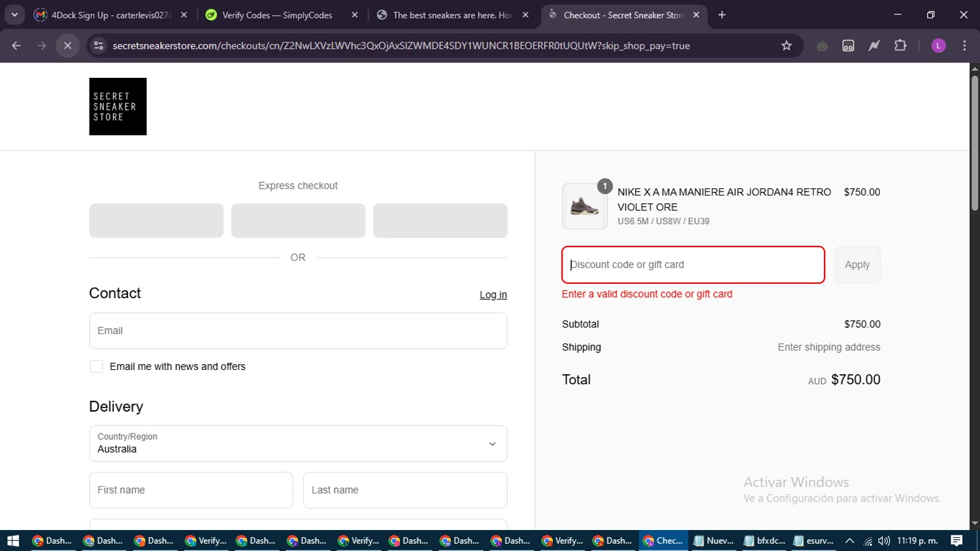Image resolution: width=980 pixels, height=551 pixels.
Task: Click the two-eyed square extension icon
Action: click(x=848, y=46)
